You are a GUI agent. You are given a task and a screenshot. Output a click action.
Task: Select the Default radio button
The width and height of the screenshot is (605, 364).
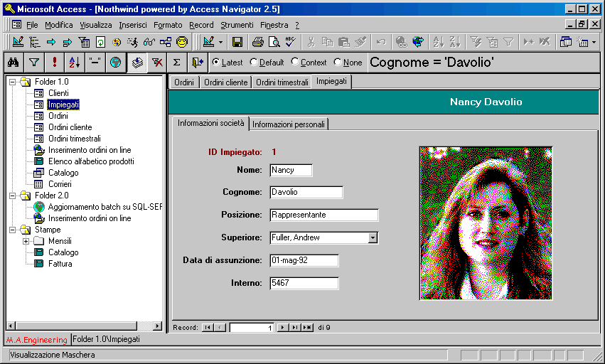coord(254,63)
